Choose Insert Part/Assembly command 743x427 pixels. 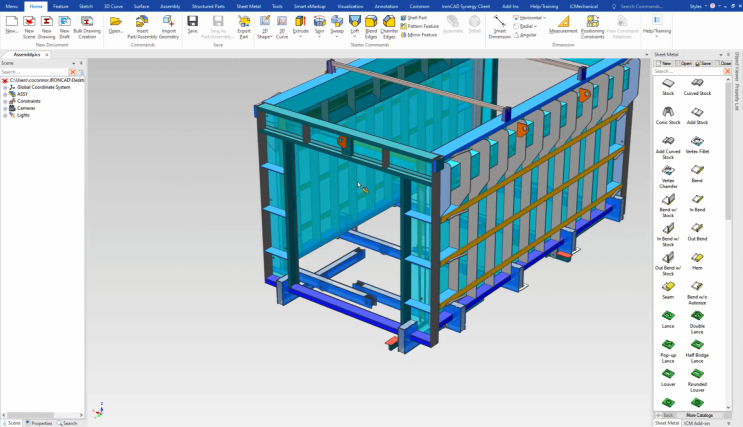(x=142, y=27)
